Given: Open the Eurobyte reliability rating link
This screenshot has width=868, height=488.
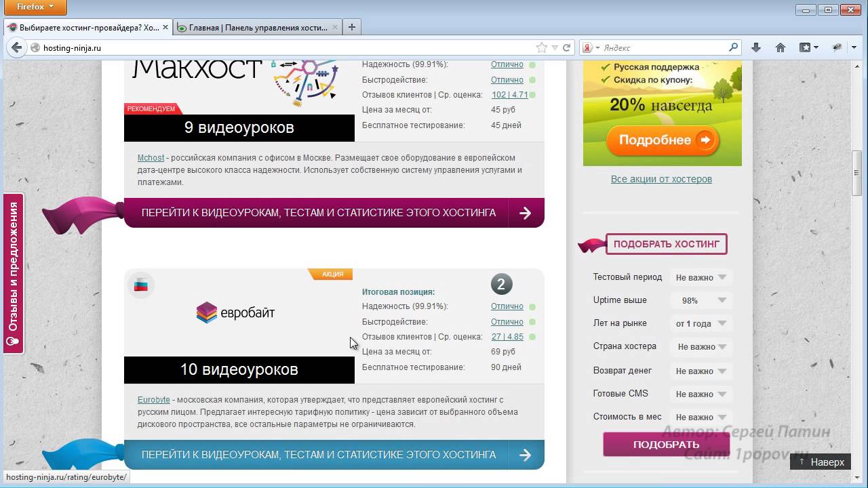Looking at the screenshot, I should pos(507,306).
